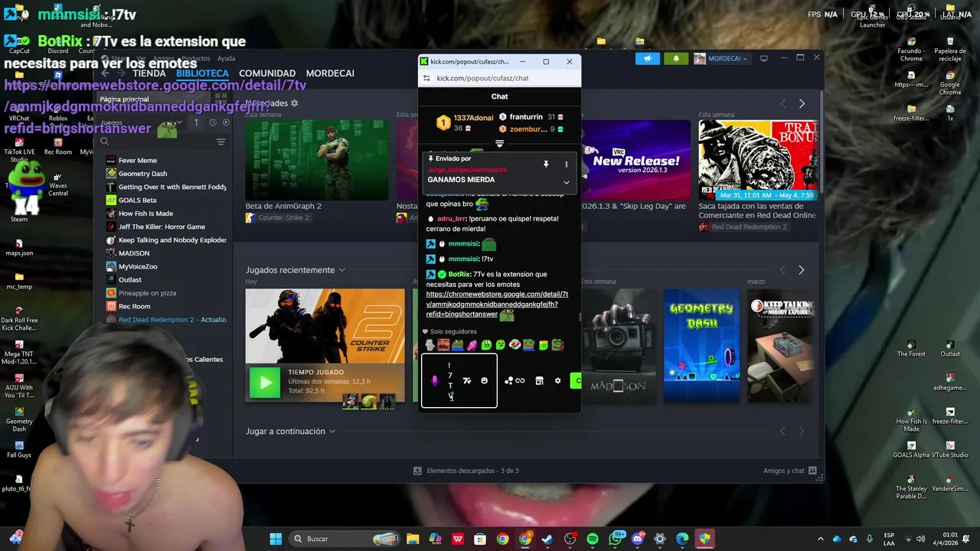The height and width of the screenshot is (551, 980).
Task: Expand the pinned GANAMOS MIERDA message
Action: point(566,182)
